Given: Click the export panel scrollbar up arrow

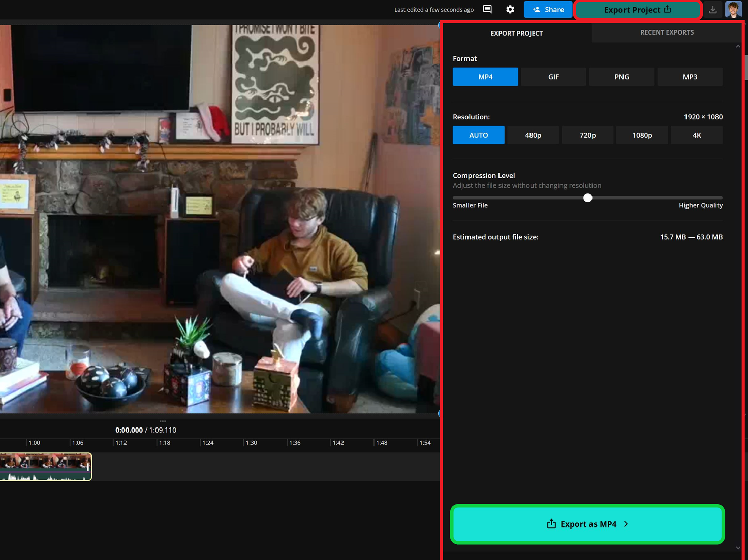Looking at the screenshot, I should [x=738, y=46].
